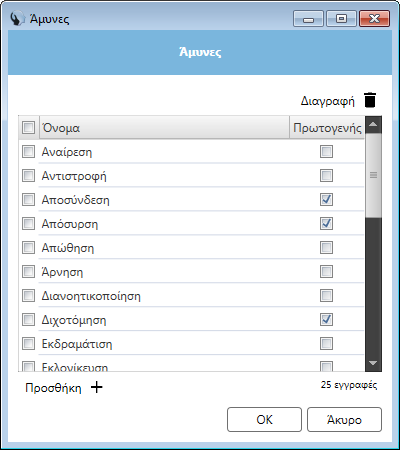400x450 pixels.
Task: Click the plus icon next to Προσθήκη
Action: point(97,387)
